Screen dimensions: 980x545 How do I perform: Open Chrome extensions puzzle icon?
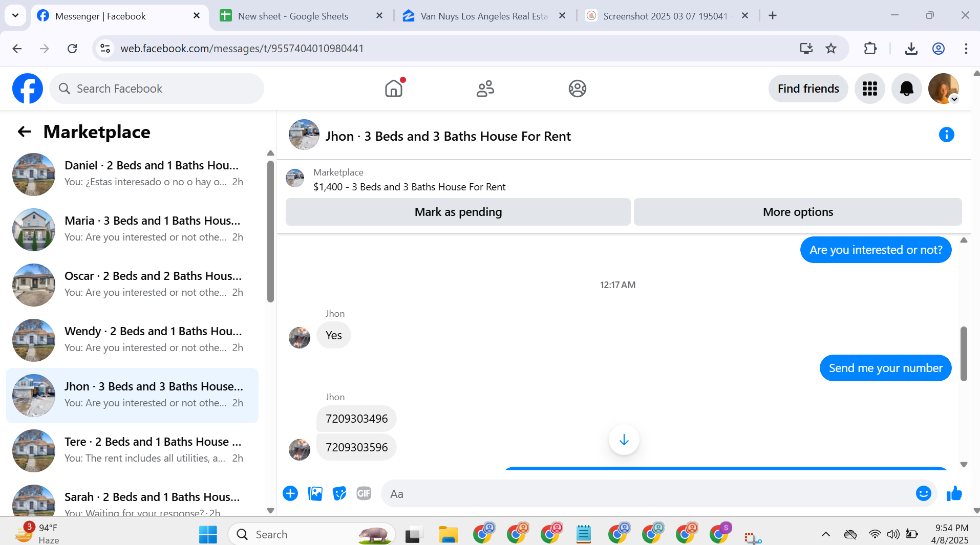click(x=870, y=49)
